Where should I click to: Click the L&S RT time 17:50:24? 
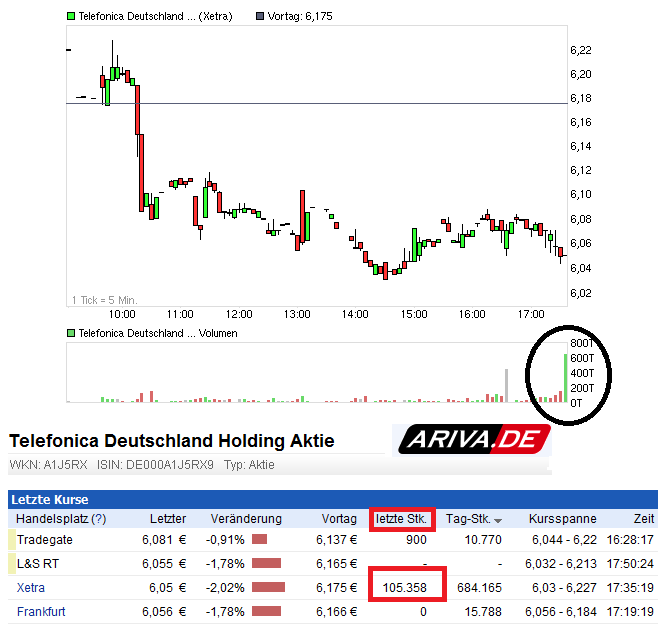coord(630,564)
